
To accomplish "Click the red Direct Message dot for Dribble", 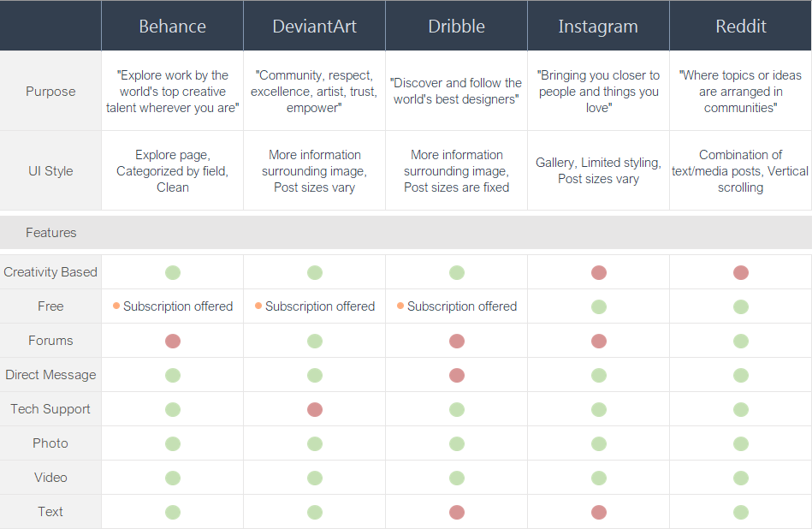I will pyautogui.click(x=457, y=375).
